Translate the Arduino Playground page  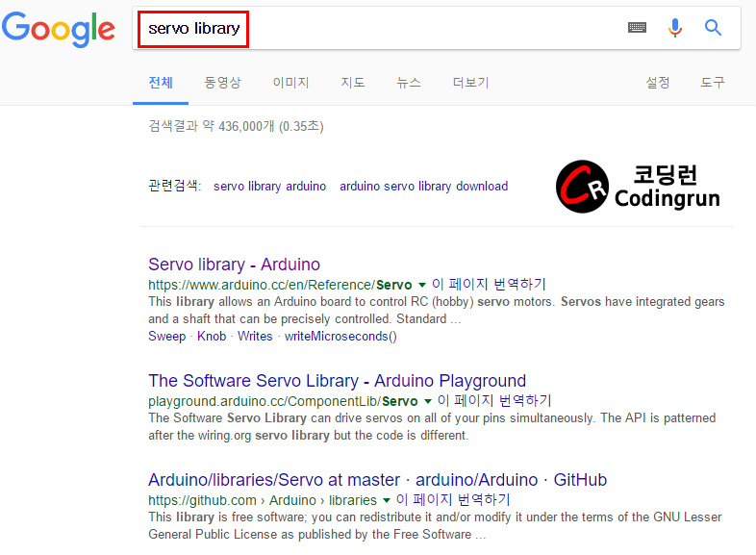494,400
